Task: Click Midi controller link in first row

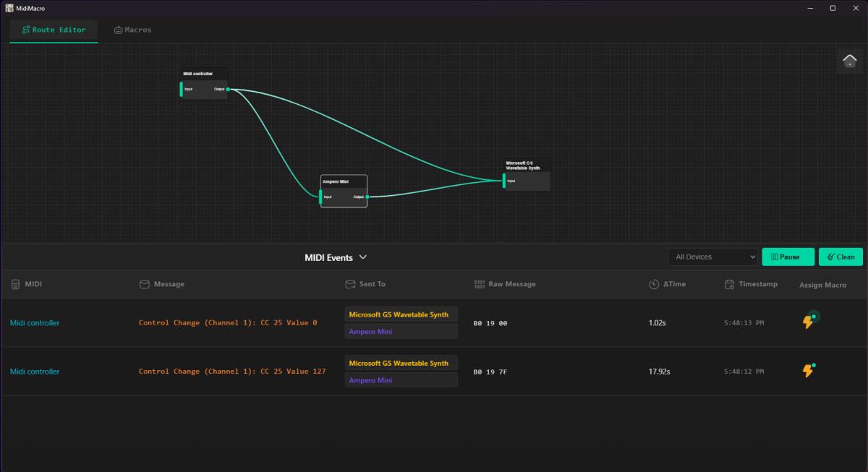Action: 35,323
